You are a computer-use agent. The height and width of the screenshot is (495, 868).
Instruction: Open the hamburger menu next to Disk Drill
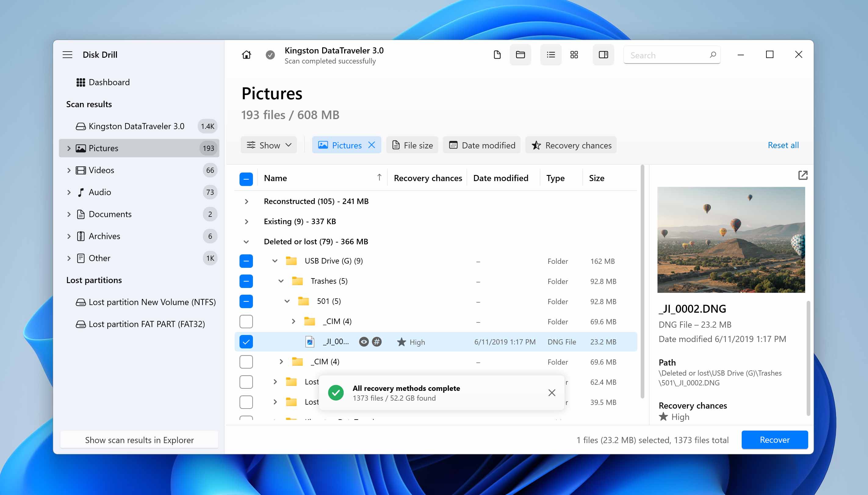(67, 55)
